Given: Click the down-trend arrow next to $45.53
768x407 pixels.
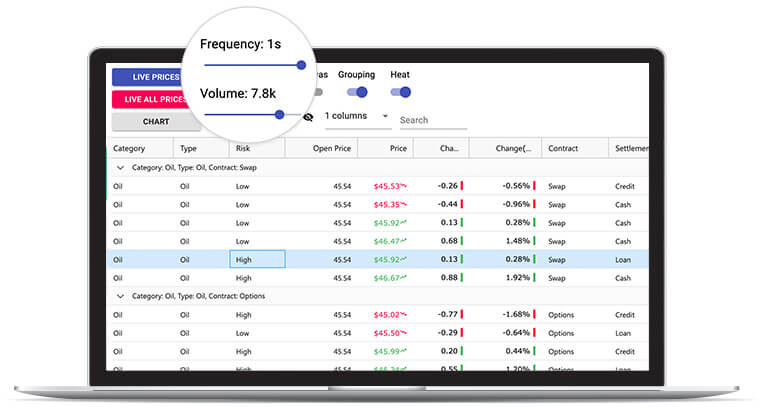Looking at the screenshot, I should click(x=405, y=185).
